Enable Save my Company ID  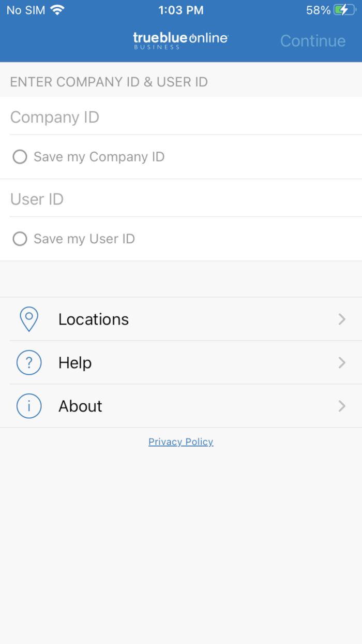(x=20, y=156)
